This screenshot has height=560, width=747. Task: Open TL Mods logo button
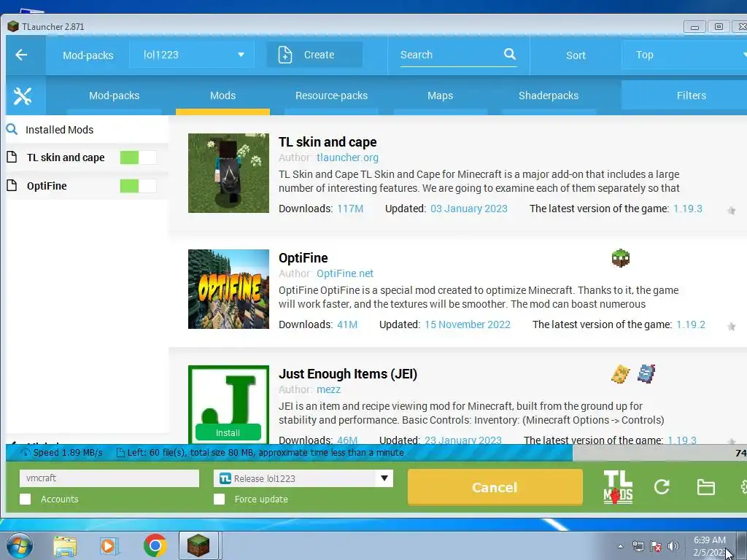pos(618,486)
